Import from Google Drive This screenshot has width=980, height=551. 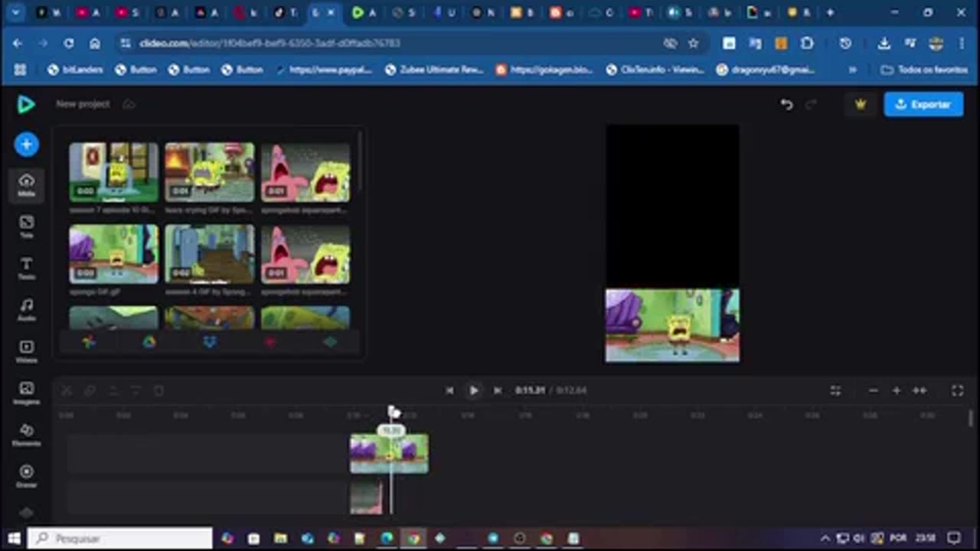(x=149, y=342)
